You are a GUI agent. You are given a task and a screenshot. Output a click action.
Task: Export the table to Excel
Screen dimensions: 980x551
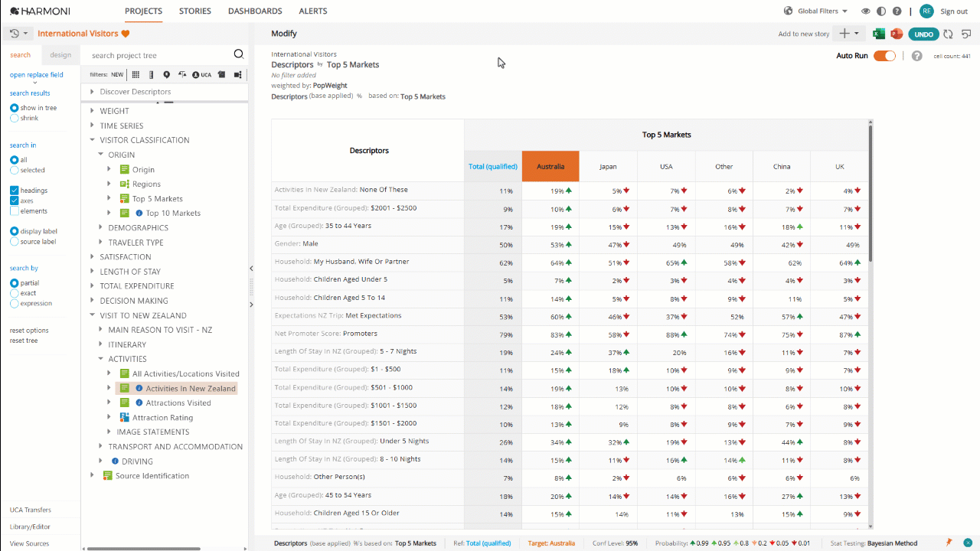click(x=879, y=34)
